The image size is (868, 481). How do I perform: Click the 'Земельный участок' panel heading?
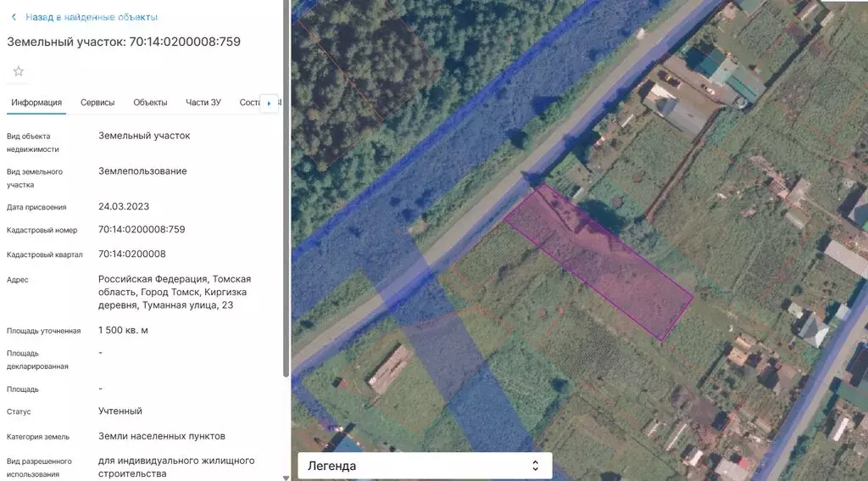pos(124,41)
